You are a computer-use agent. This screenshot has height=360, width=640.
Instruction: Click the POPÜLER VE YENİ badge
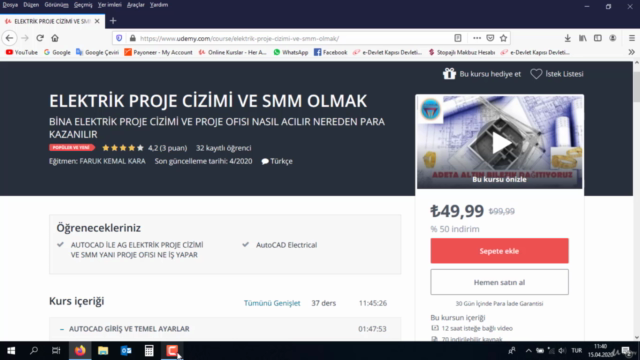coord(71,147)
